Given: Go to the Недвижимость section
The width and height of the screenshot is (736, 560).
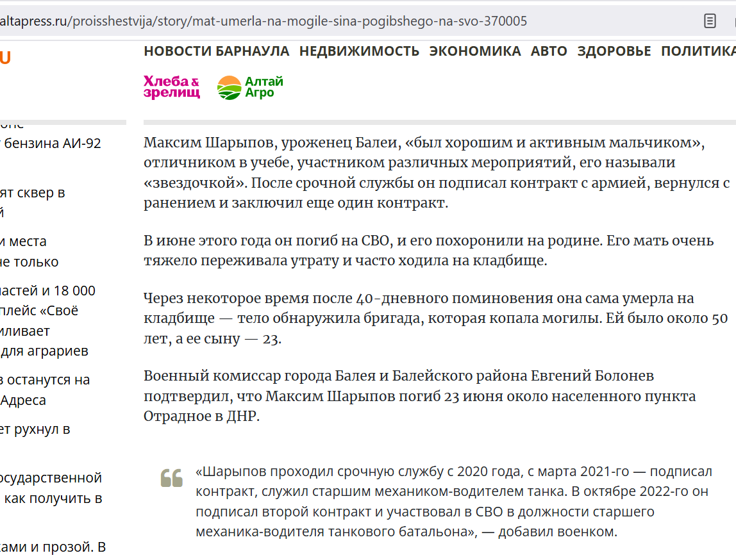Looking at the screenshot, I should (x=359, y=51).
